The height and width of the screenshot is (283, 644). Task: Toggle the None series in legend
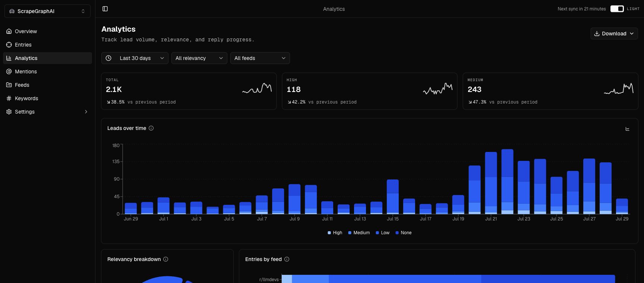click(403, 233)
